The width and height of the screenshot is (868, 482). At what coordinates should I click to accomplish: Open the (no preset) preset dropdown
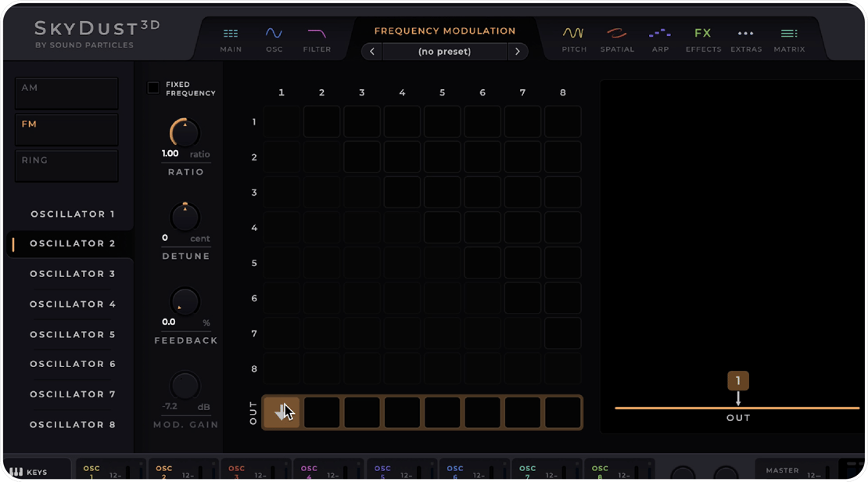[x=444, y=52]
